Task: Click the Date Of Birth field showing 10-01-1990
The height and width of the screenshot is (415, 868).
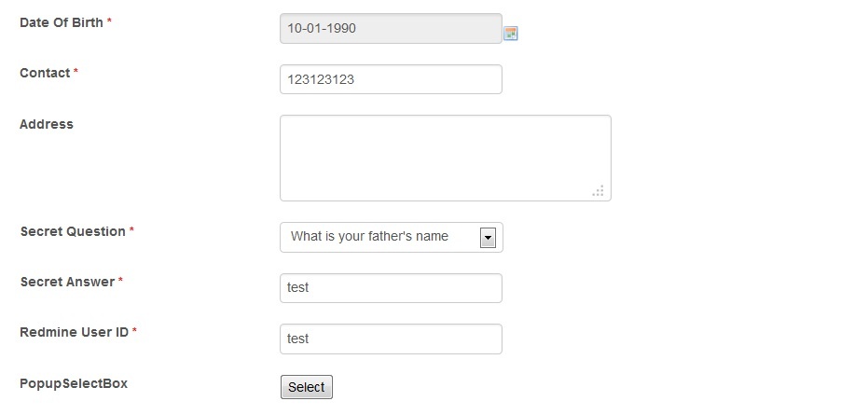Action: (391, 29)
